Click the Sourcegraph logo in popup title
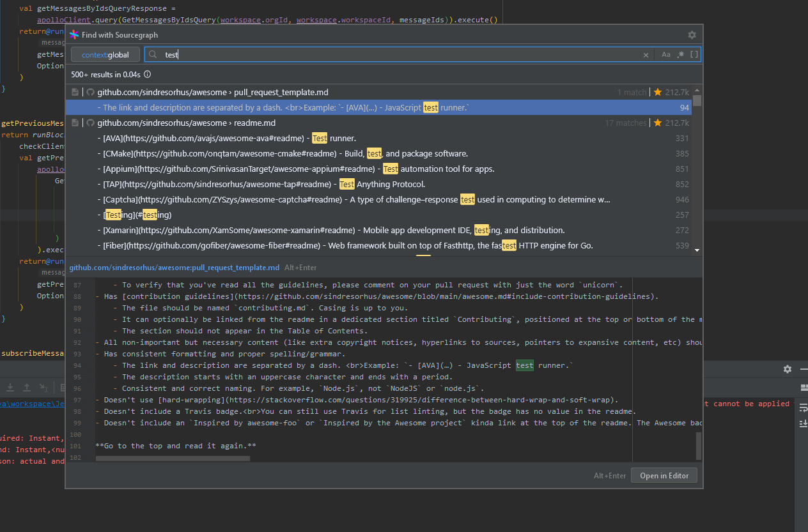 74,35
